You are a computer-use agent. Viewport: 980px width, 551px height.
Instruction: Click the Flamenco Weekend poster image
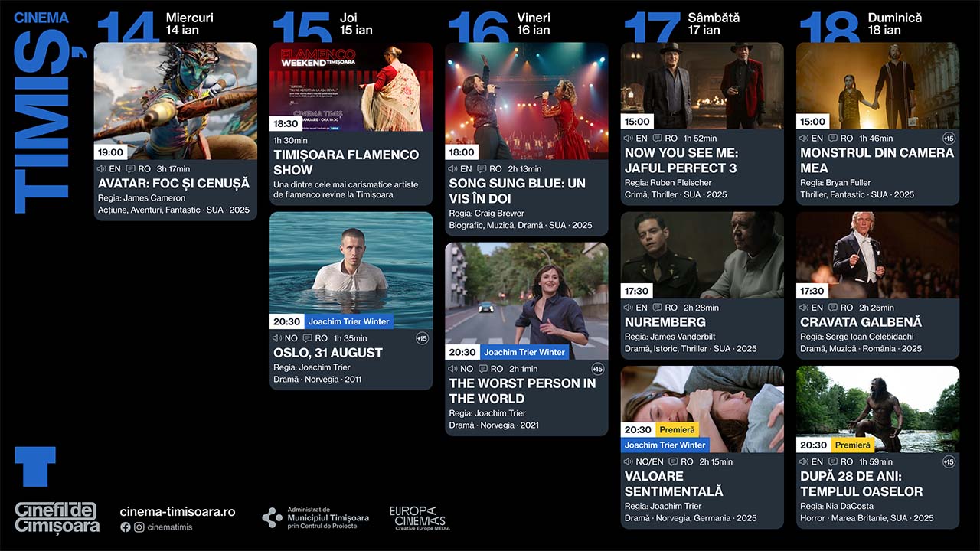[x=351, y=86]
